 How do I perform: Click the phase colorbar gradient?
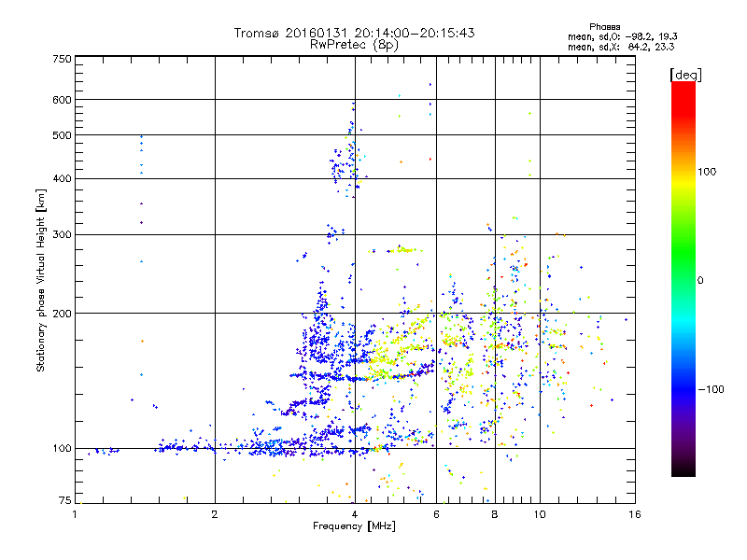click(684, 278)
